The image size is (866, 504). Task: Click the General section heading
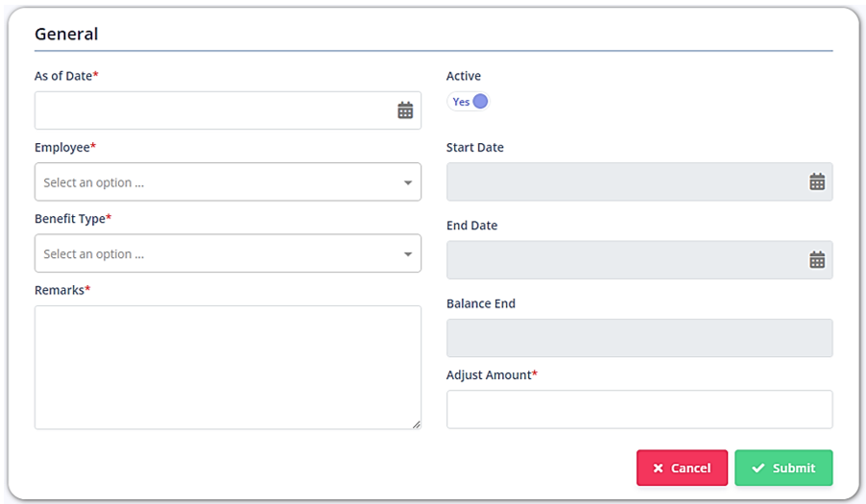[x=66, y=34]
